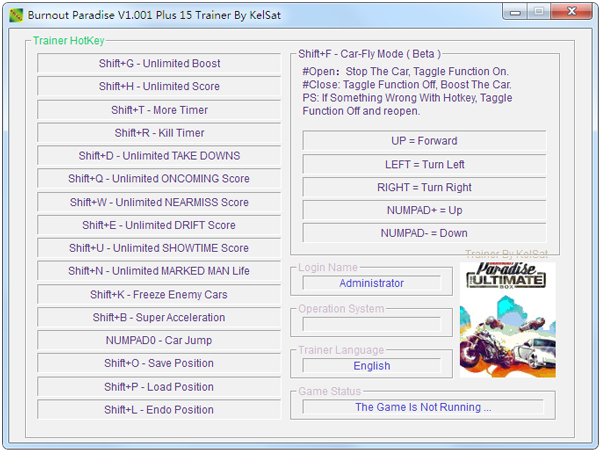Click the NUMPAD- = Down field
This screenshot has width=600, height=450.
pyautogui.click(x=424, y=233)
